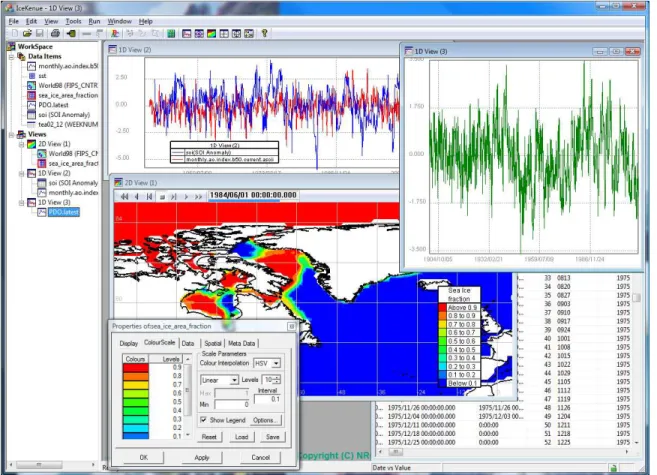Create a new 1D view from the toolbar

(x=187, y=34)
